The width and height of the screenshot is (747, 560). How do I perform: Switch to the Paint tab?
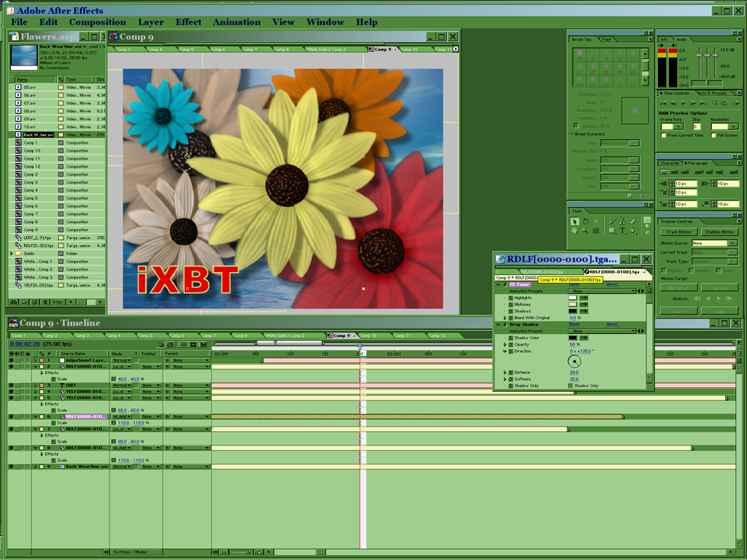(x=606, y=39)
